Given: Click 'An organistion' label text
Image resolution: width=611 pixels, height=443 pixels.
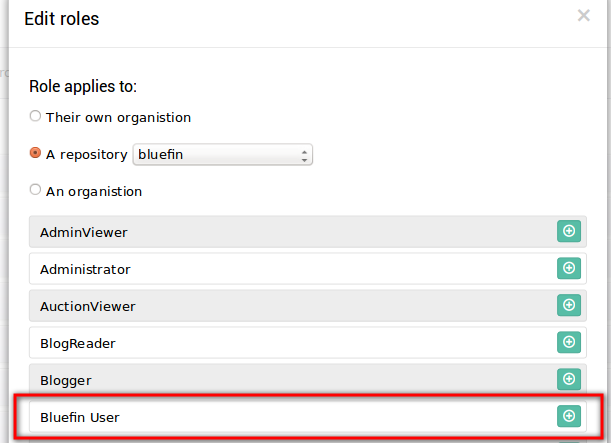Looking at the screenshot, I should [94, 192].
